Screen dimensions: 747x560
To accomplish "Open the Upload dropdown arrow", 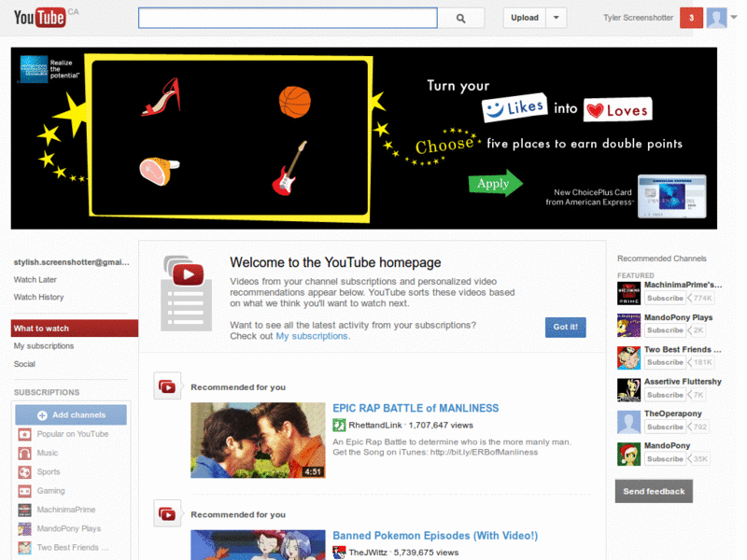I will pyautogui.click(x=556, y=18).
